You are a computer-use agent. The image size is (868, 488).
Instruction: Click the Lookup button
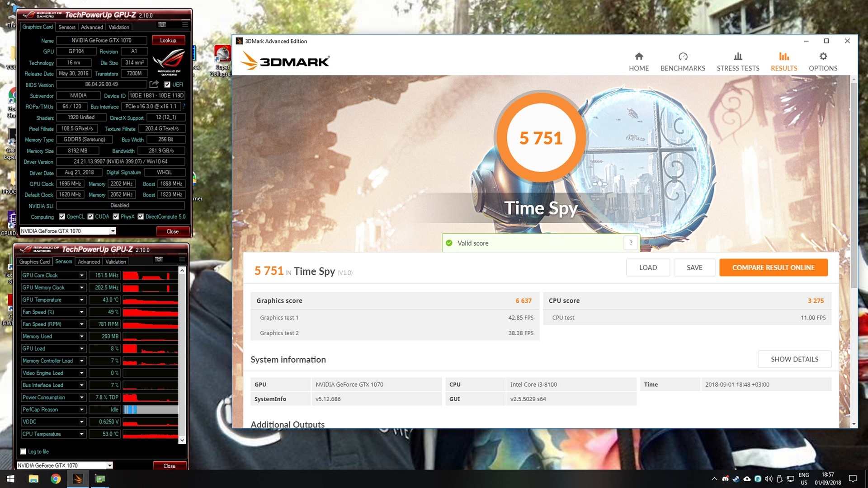click(168, 40)
